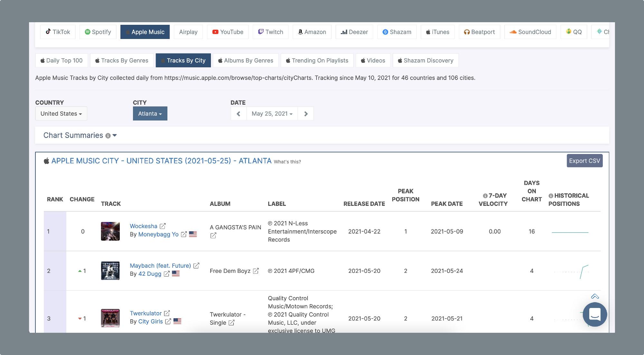Open the Shazam platform tab
The width and height of the screenshot is (644, 355).
click(x=397, y=32)
